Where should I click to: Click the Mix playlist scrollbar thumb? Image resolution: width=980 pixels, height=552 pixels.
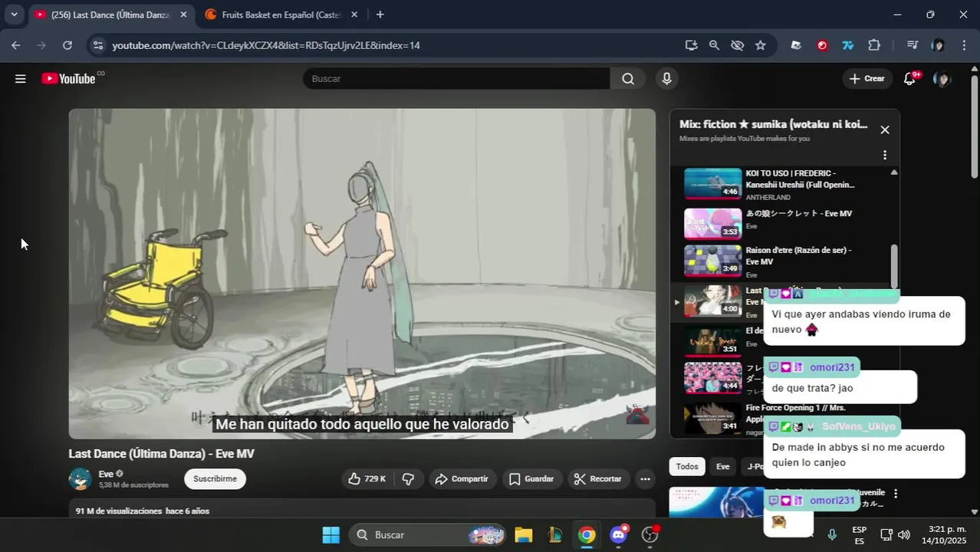point(894,267)
